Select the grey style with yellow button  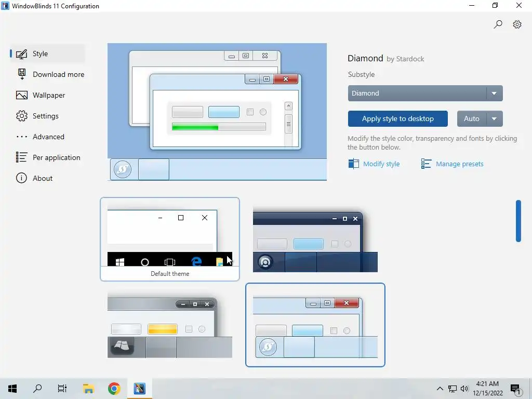[170, 325]
